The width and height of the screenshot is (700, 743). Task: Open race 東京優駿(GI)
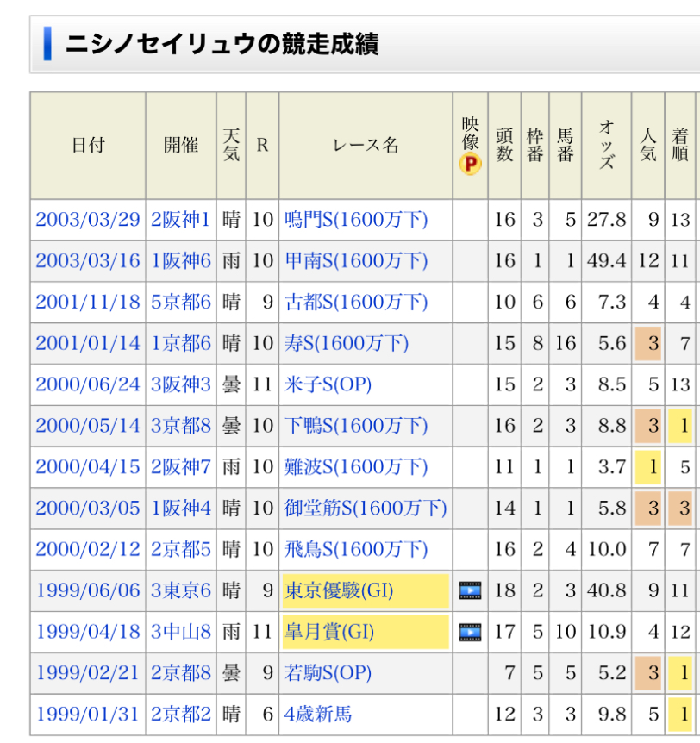click(339, 590)
